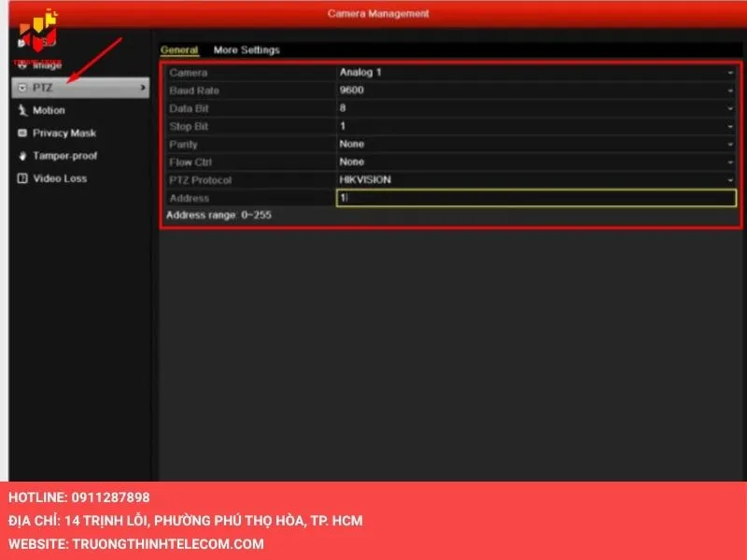This screenshot has width=747, height=560.
Task: Expand the PTZ menu chevron arrow
Action: [142, 88]
